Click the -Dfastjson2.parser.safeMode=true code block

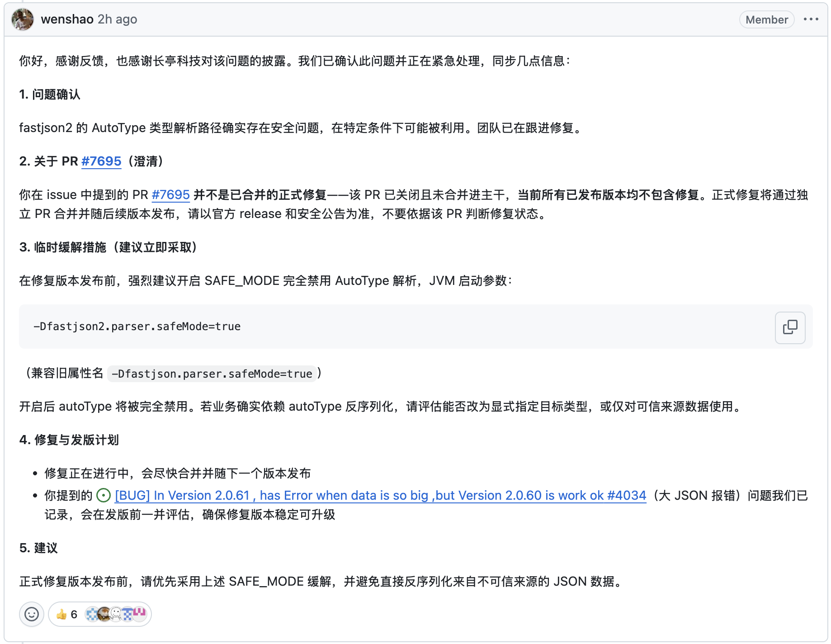(x=415, y=327)
